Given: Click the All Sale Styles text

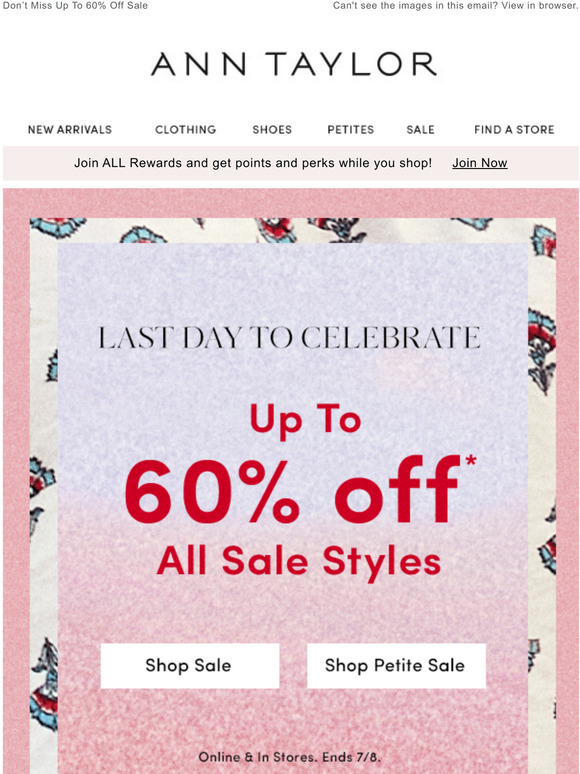Looking at the screenshot, I should pyautogui.click(x=299, y=562).
